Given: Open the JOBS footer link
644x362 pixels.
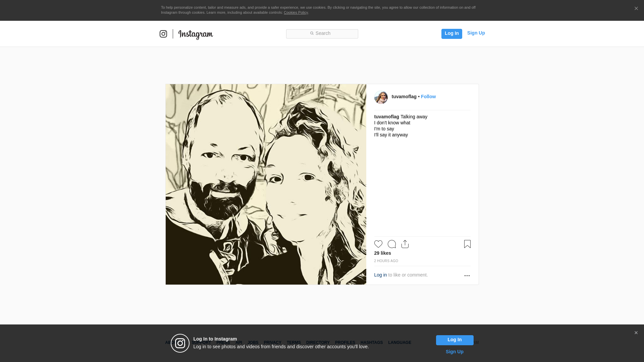Looking at the screenshot, I should (x=253, y=343).
